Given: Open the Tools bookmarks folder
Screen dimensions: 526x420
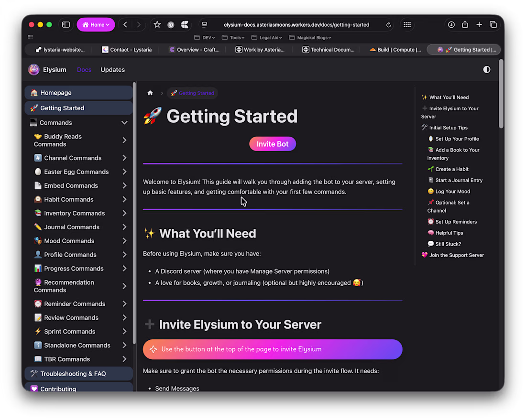Looking at the screenshot, I should point(233,38).
